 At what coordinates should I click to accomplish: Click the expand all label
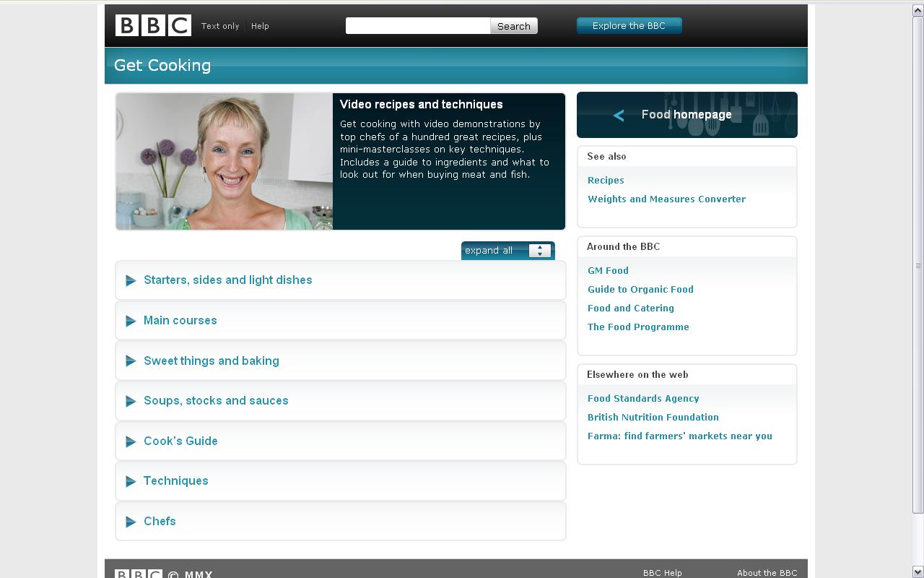(x=489, y=251)
